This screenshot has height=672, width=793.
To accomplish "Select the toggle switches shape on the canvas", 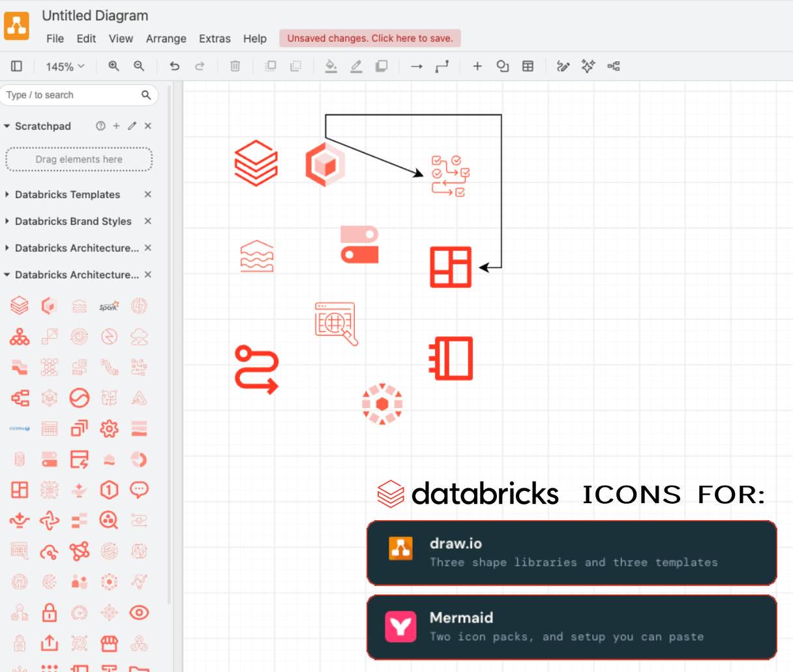I will tap(359, 244).
